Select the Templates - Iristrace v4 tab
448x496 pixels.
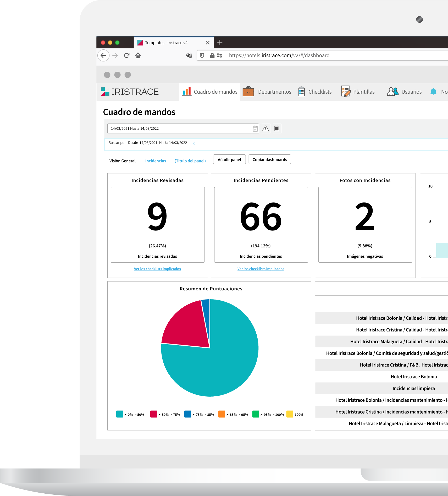[174, 43]
